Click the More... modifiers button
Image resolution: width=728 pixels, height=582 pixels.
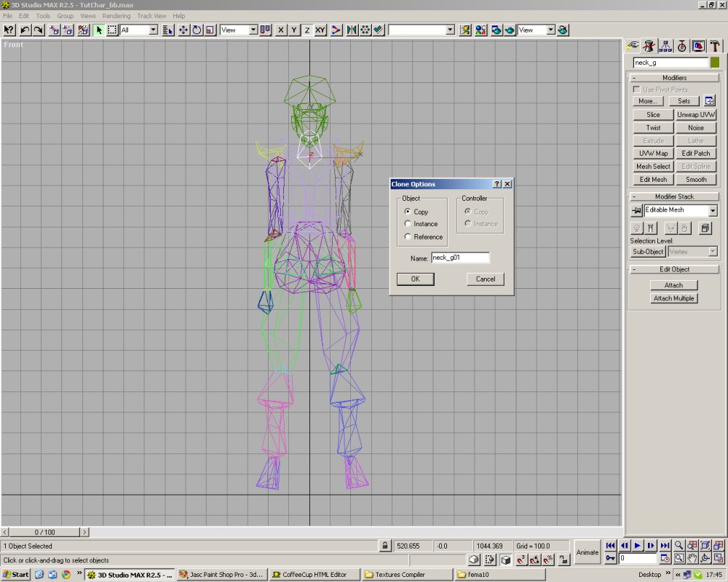tap(648, 100)
